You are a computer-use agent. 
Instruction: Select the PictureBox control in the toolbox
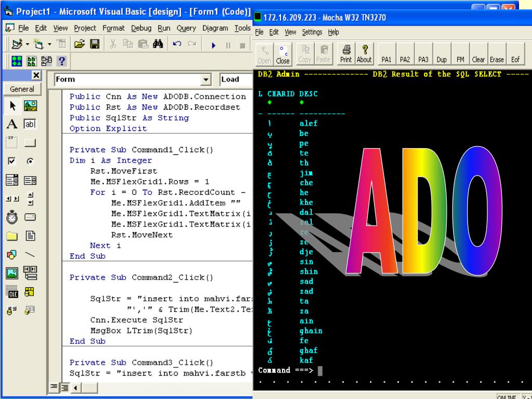point(30,106)
